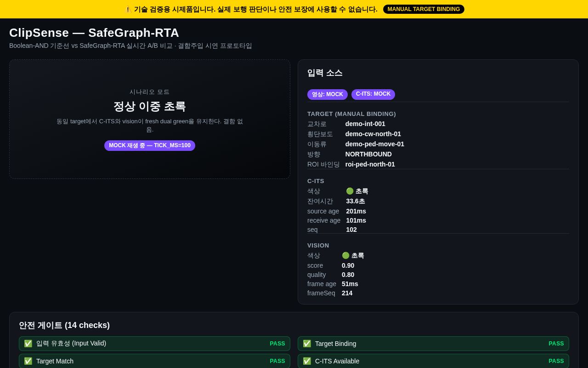Click the VISION section header
Screen dimensions: 588x368
pyautogui.click(x=318, y=245)
